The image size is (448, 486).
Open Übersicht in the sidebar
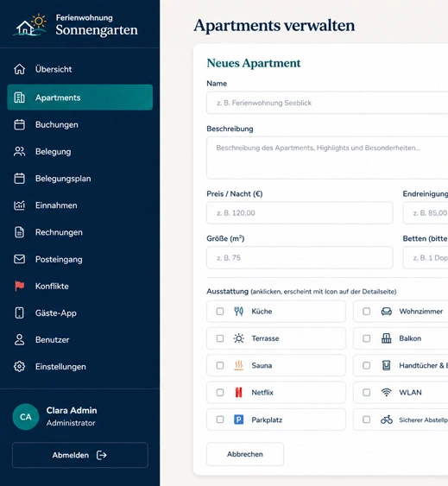coord(80,69)
